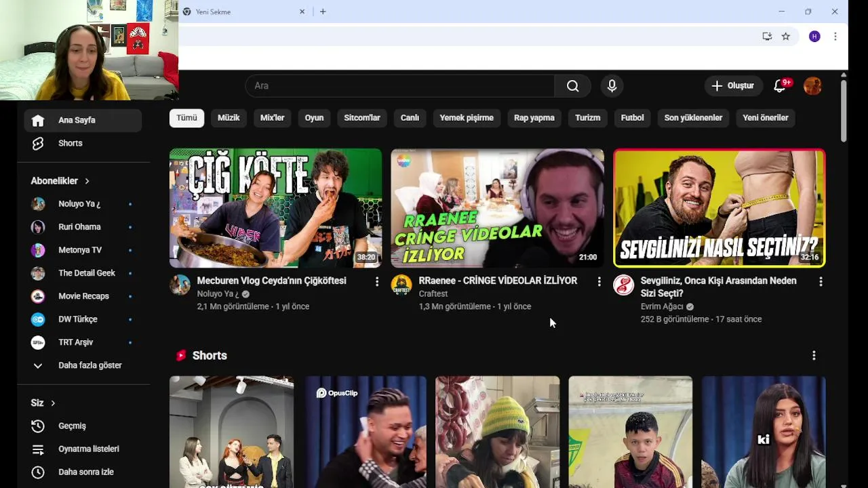
Task: Play the RRaenee cringe videolar thumbnail
Action: click(497, 208)
